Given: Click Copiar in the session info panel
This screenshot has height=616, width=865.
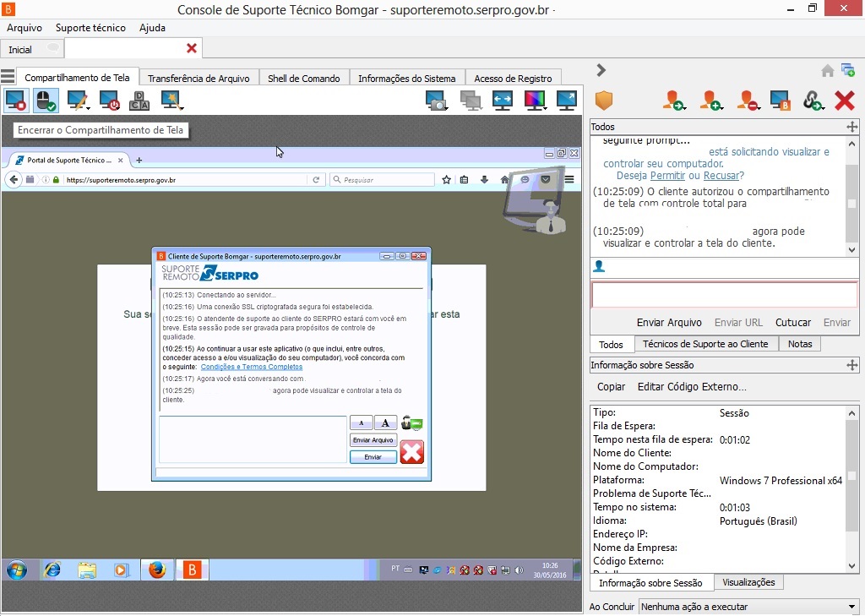Looking at the screenshot, I should pos(612,386).
